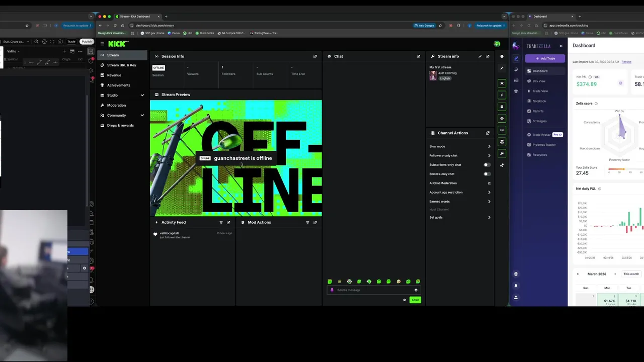The width and height of the screenshot is (644, 362).
Task: Click wrench icon in right rail
Action: pos(502,153)
